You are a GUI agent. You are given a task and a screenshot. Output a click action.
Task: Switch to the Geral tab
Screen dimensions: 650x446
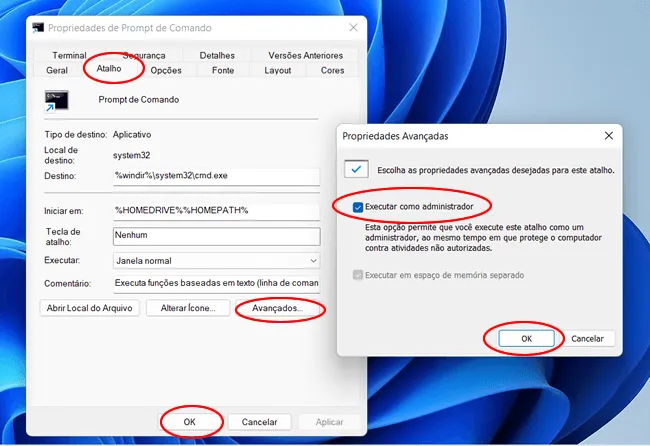[x=57, y=71]
